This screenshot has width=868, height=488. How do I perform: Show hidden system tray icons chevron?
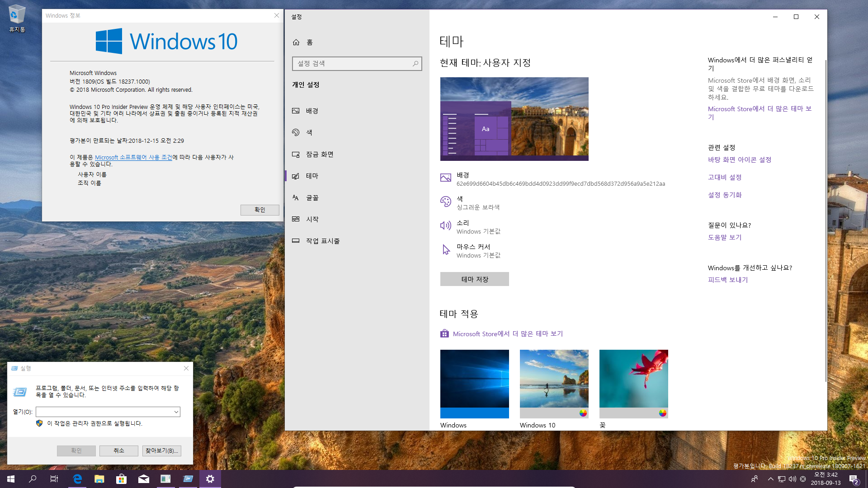click(x=771, y=479)
